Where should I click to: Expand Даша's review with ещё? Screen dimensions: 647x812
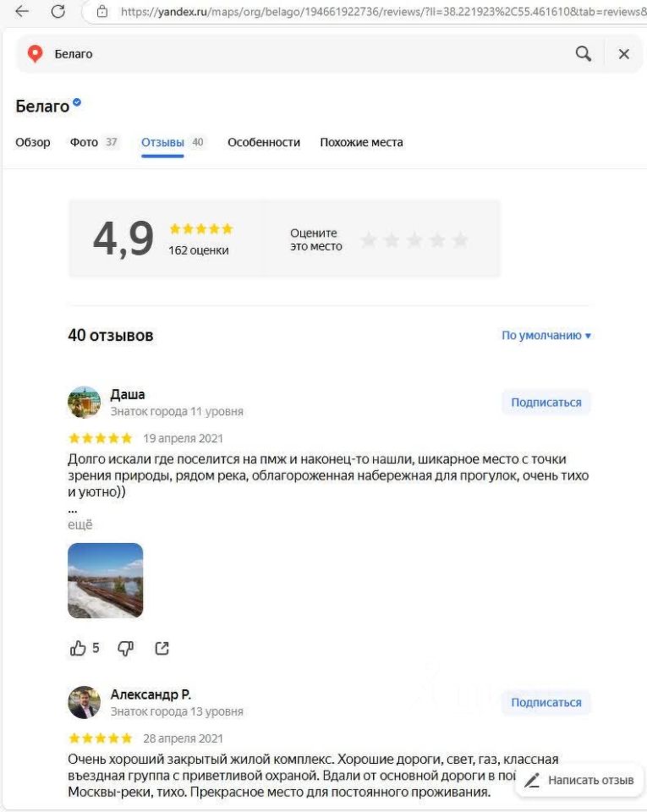pos(80,524)
